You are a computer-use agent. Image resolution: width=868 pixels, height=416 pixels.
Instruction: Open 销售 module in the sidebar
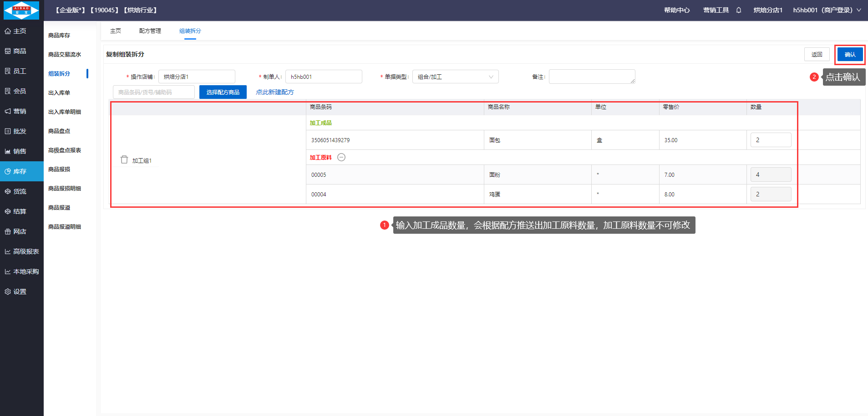[20, 151]
